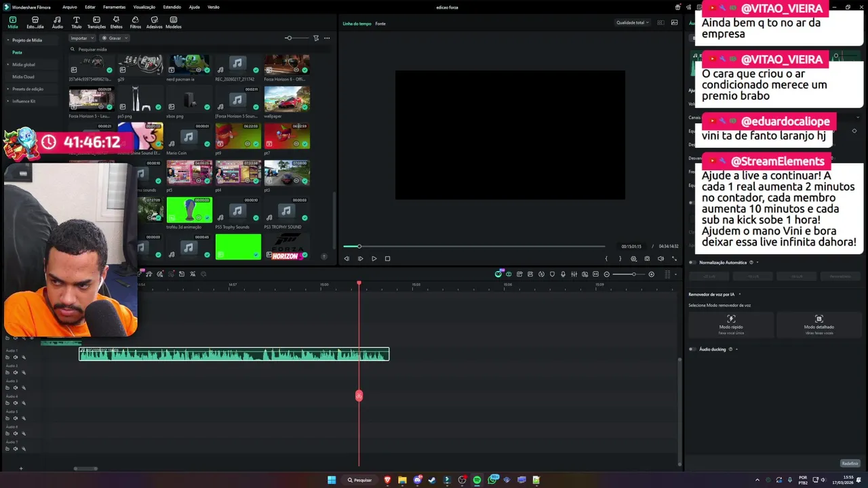Open the timeline layout grid icon
The height and width of the screenshot is (488, 868).
click(668, 274)
